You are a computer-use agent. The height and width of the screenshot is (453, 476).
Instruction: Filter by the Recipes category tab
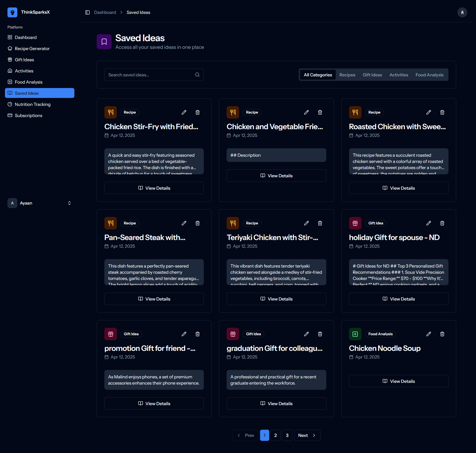(x=347, y=75)
